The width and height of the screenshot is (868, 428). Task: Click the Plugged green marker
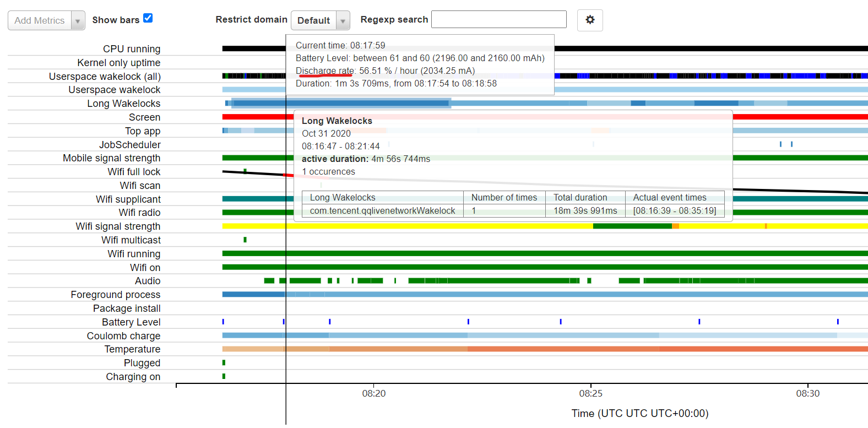click(224, 362)
